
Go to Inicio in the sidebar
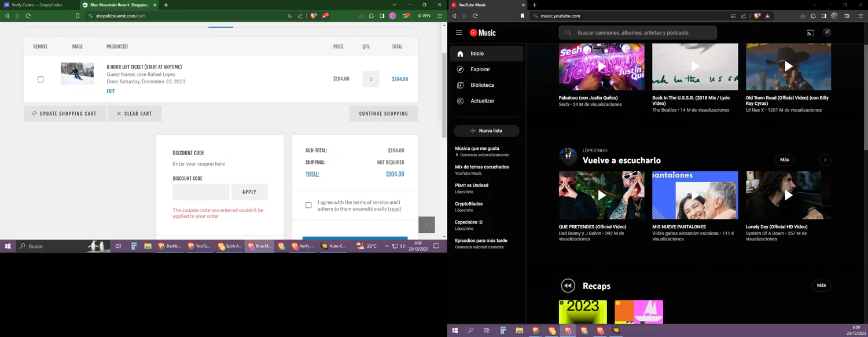487,53
